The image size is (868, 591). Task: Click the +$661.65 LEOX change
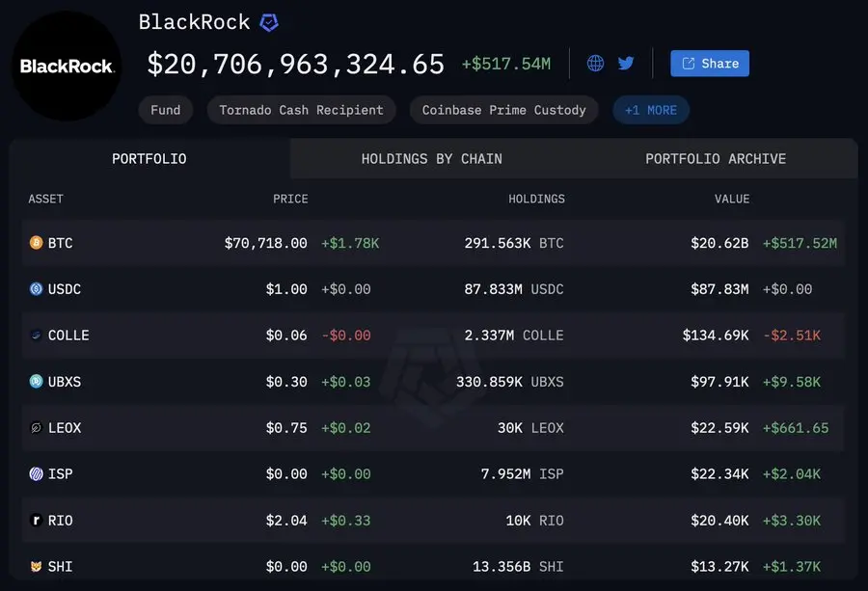click(796, 428)
